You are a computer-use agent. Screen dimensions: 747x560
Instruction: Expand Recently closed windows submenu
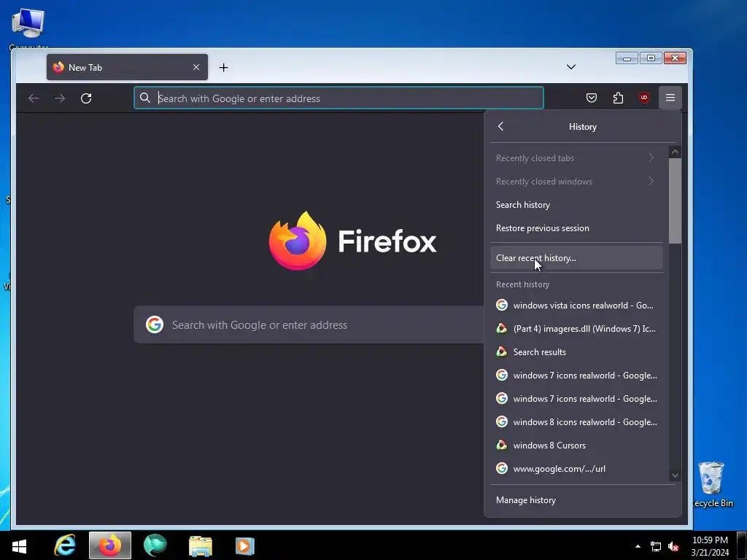coord(576,182)
